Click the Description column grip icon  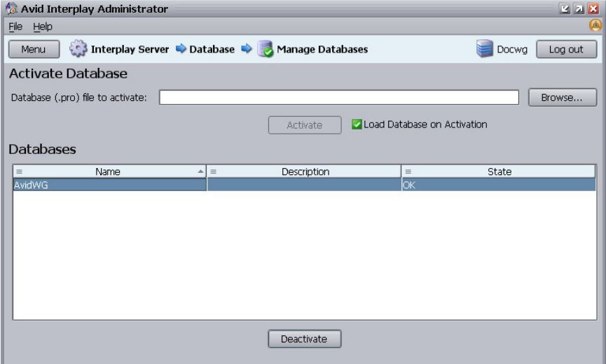coord(214,171)
